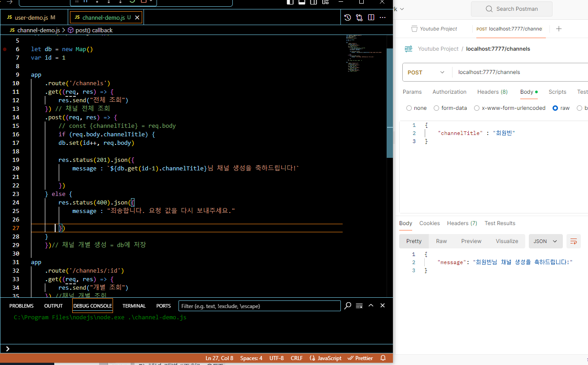Viewport: 588px width, 365px height.
Task: Close the channel-demo.js editor tab
Action: click(x=138, y=17)
